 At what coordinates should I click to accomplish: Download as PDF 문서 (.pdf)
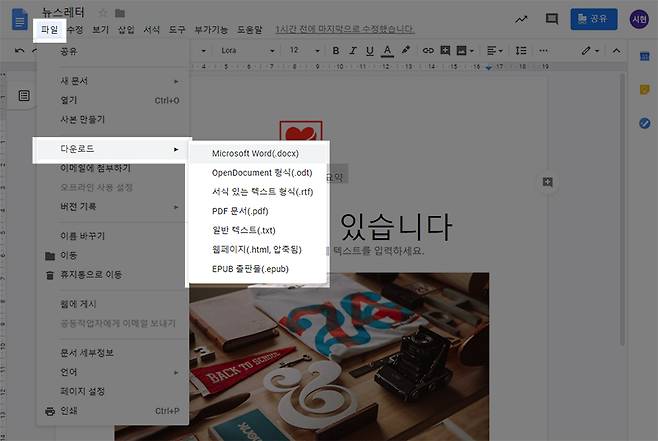[x=258, y=211]
